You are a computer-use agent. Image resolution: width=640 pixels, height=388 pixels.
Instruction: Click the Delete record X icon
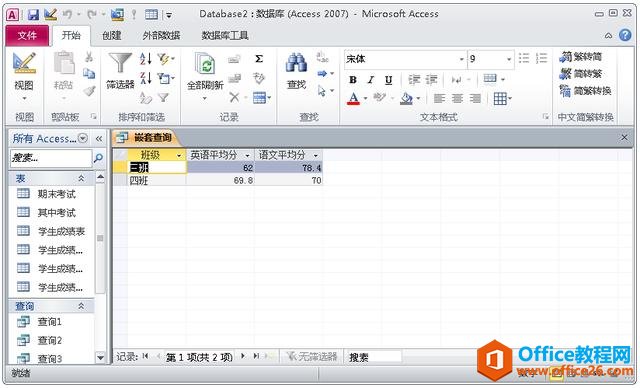click(234, 97)
